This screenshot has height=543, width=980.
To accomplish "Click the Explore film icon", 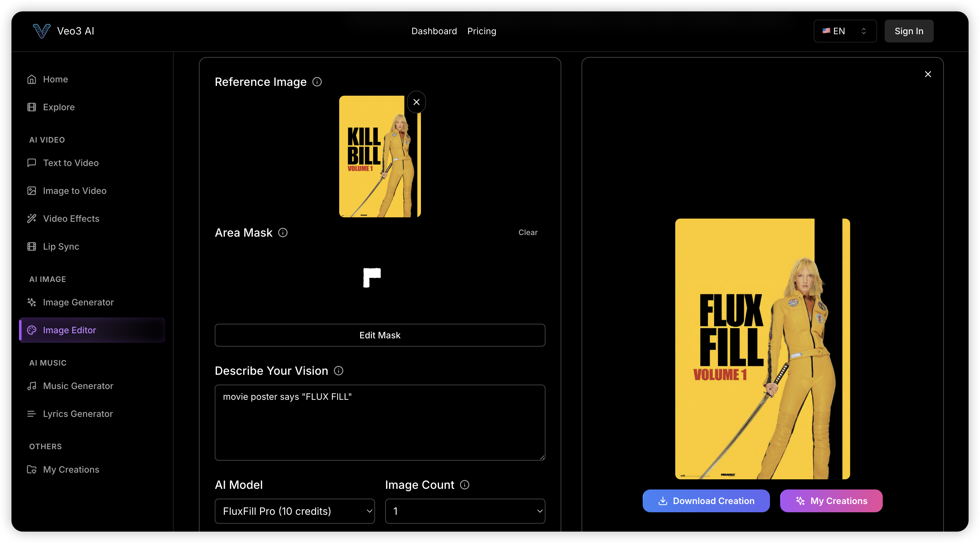I will point(32,107).
